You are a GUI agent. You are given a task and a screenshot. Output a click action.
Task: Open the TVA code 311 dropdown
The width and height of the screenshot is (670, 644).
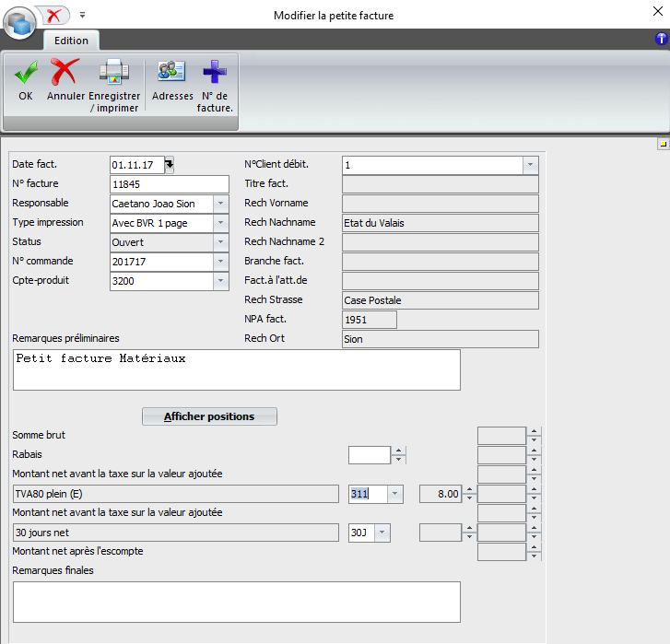[394, 494]
